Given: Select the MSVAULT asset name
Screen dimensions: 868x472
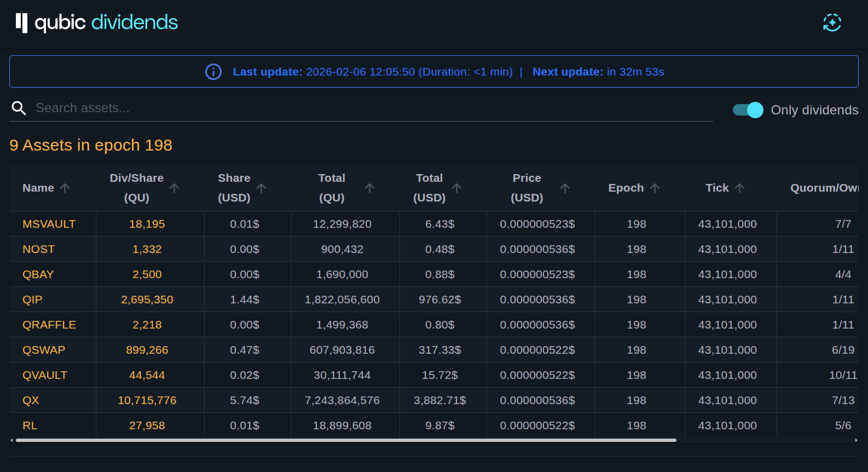Looking at the screenshot, I should (49, 224).
